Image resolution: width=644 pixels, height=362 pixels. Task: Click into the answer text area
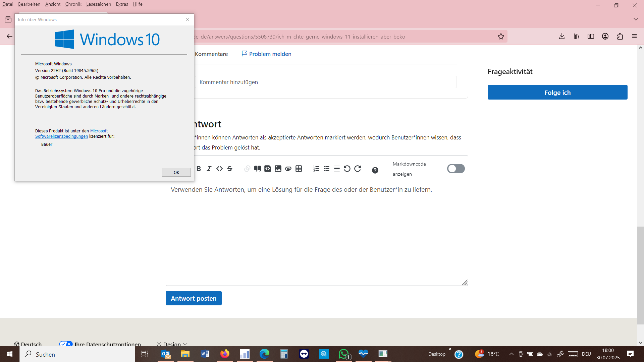[317, 233]
